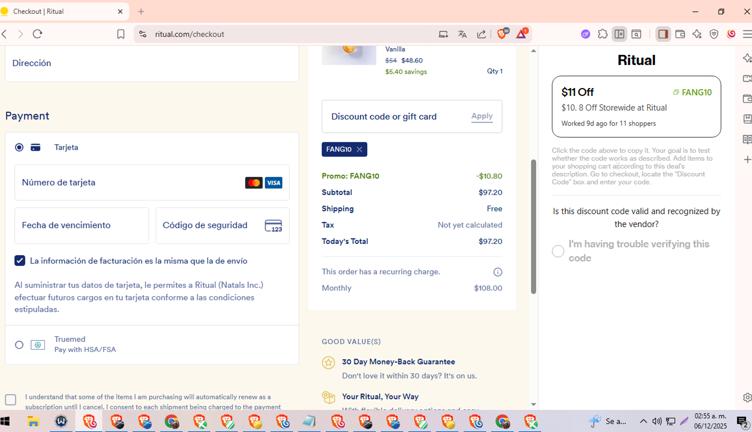Open sidebar settings gear icon
752x432 pixels.
[747, 397]
